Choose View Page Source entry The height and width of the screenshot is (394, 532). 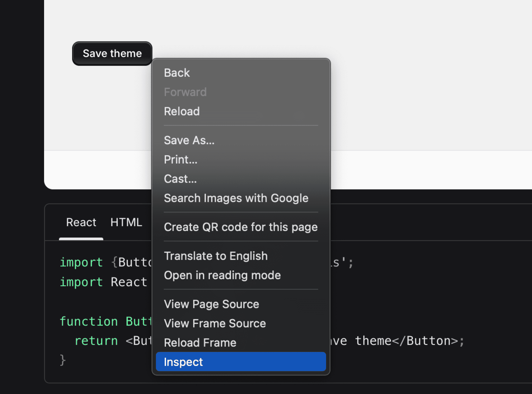(x=211, y=304)
